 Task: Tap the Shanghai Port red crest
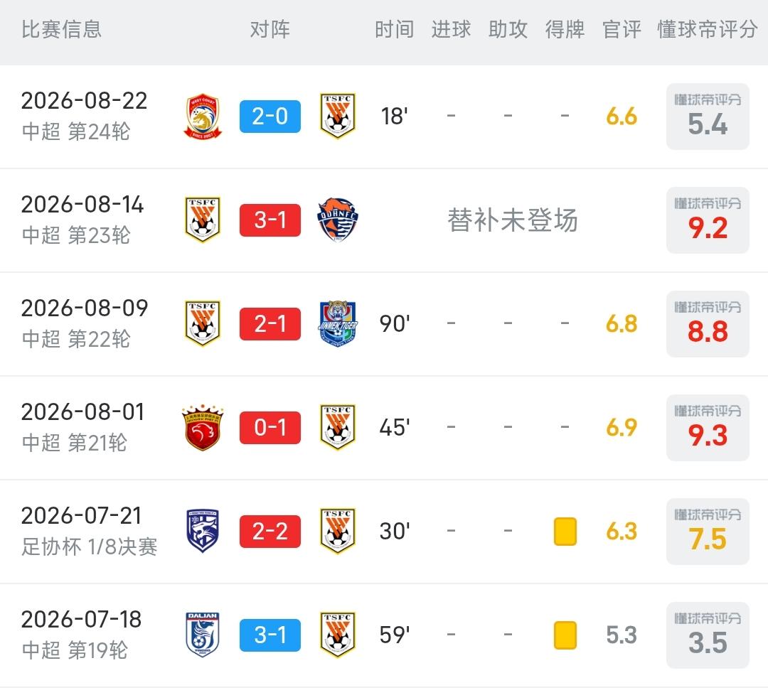[202, 427]
